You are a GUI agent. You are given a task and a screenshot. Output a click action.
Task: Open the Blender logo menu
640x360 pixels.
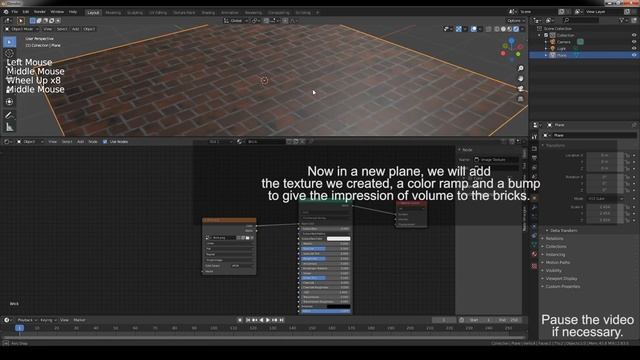[x=6, y=12]
